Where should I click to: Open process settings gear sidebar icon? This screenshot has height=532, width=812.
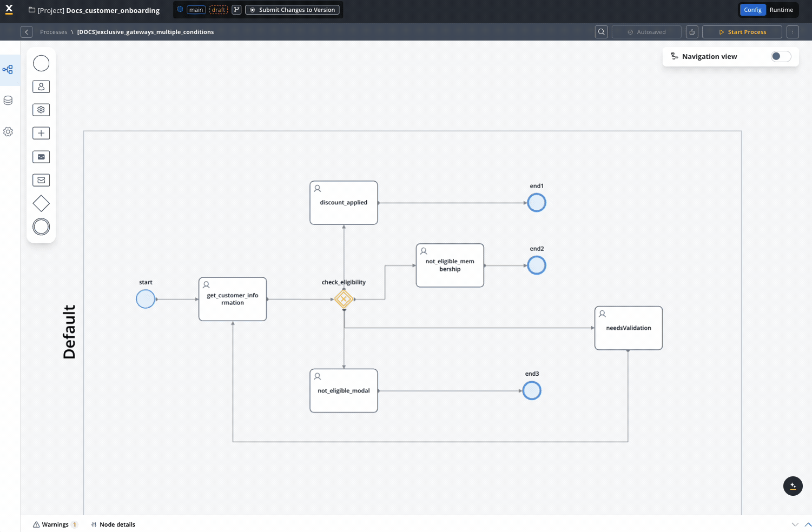click(x=8, y=132)
